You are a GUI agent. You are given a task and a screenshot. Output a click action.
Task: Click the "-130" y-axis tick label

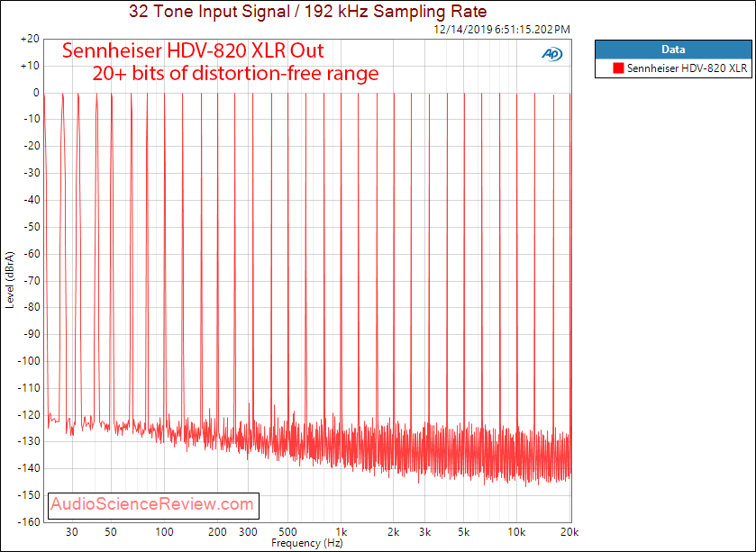(x=29, y=442)
